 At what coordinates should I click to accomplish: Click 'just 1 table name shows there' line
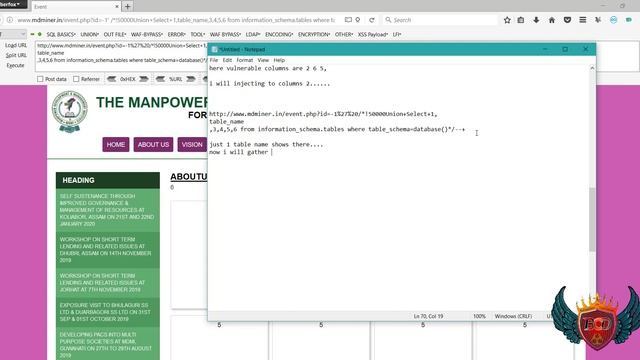tap(266, 144)
